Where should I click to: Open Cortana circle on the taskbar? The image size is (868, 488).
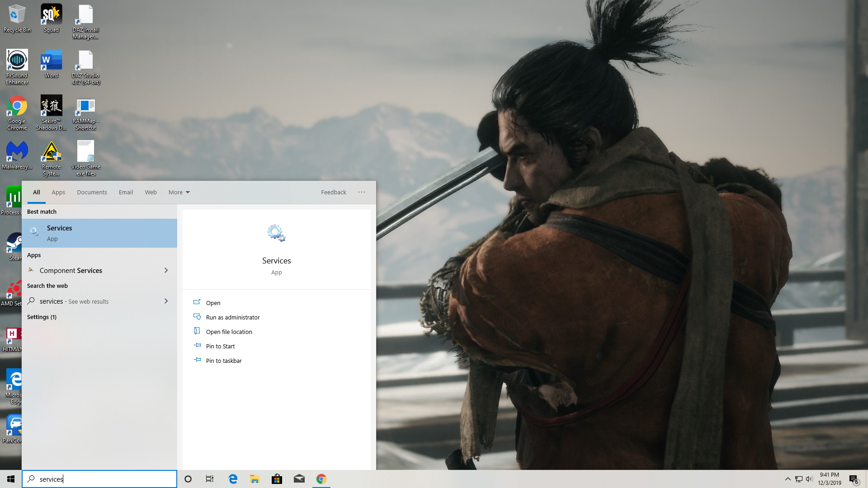(x=188, y=479)
